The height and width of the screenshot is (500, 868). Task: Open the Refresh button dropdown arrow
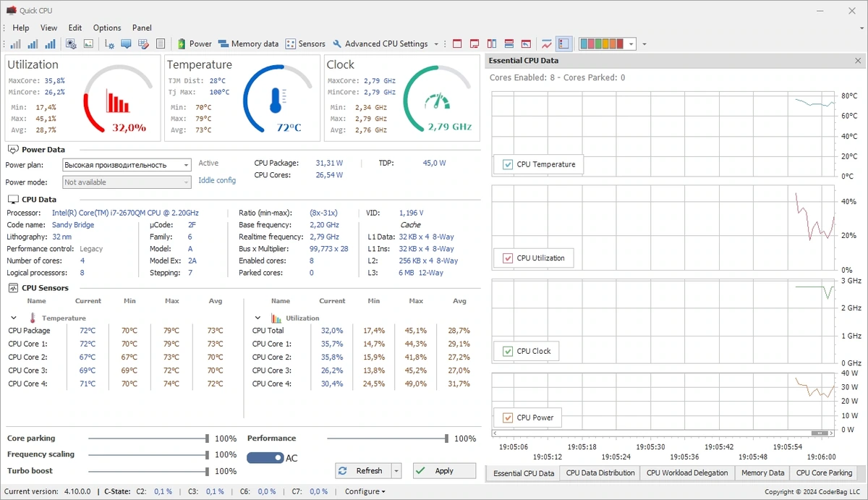click(396, 471)
